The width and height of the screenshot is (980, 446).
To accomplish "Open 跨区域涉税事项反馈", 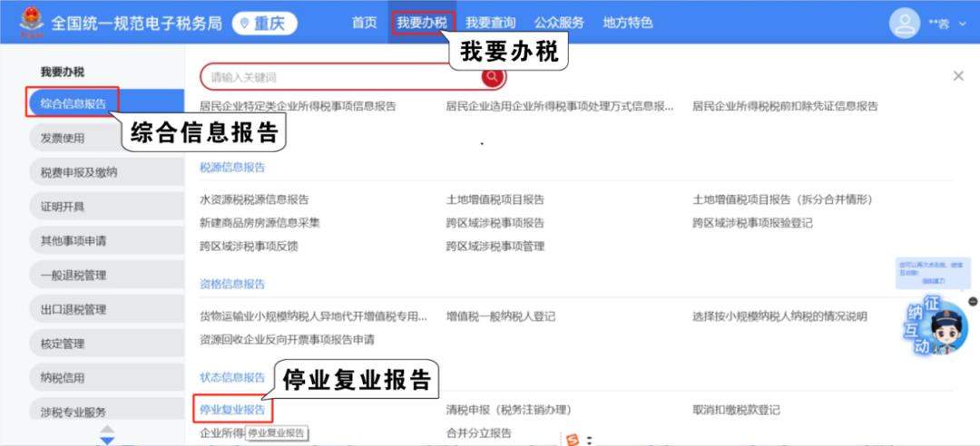I will click(249, 246).
